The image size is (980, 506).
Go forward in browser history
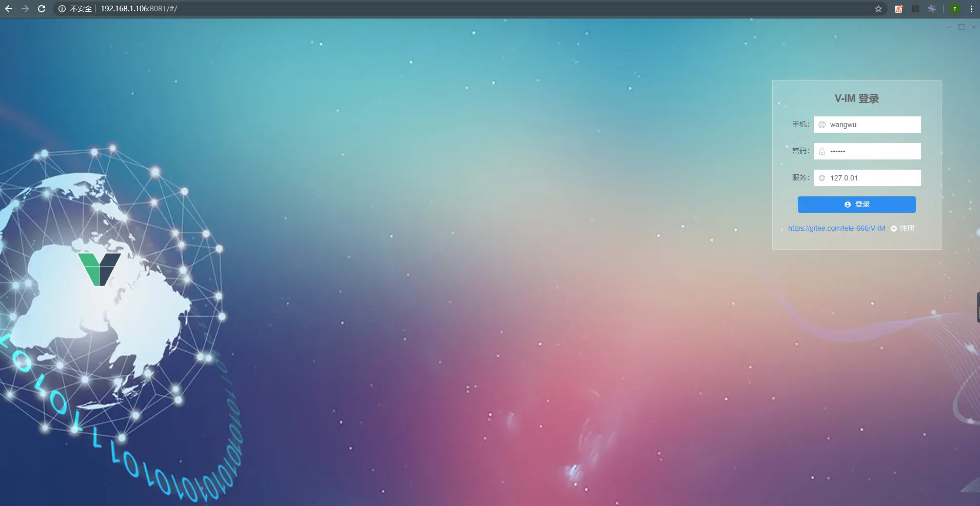click(25, 9)
